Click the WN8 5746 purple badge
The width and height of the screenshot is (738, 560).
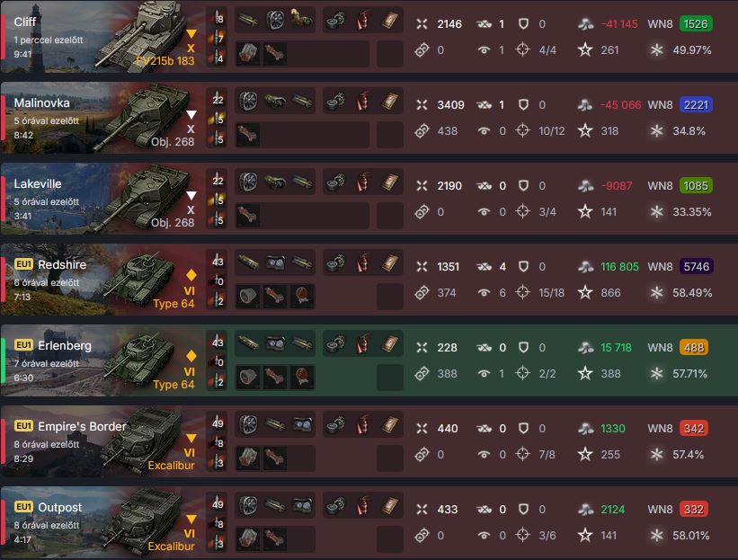(x=696, y=266)
